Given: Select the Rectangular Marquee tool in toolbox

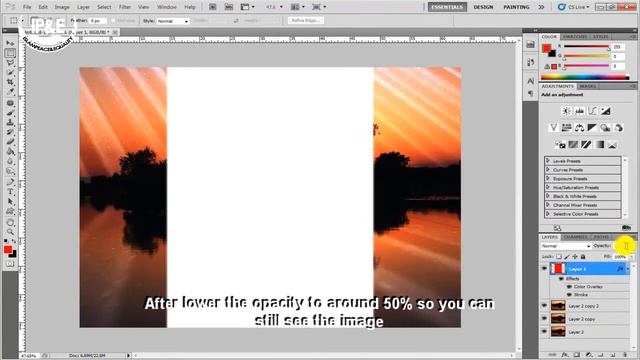Looking at the screenshot, I should click(10, 53).
